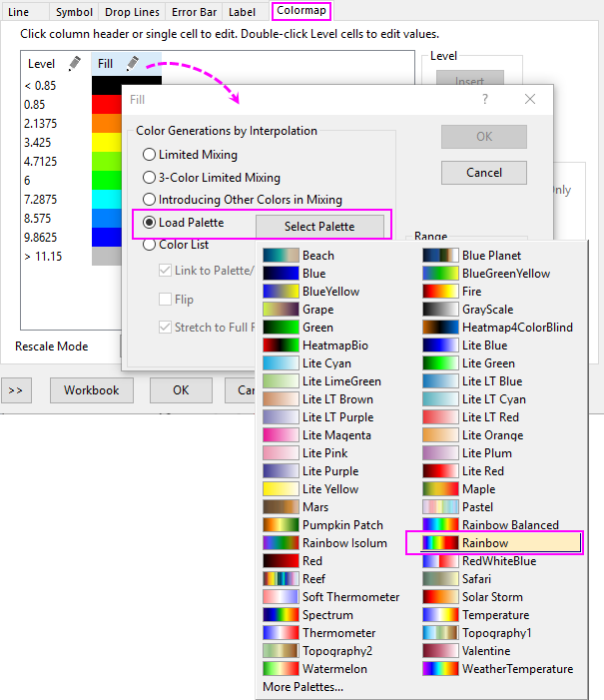Click the Level Insert button

pos(469,78)
